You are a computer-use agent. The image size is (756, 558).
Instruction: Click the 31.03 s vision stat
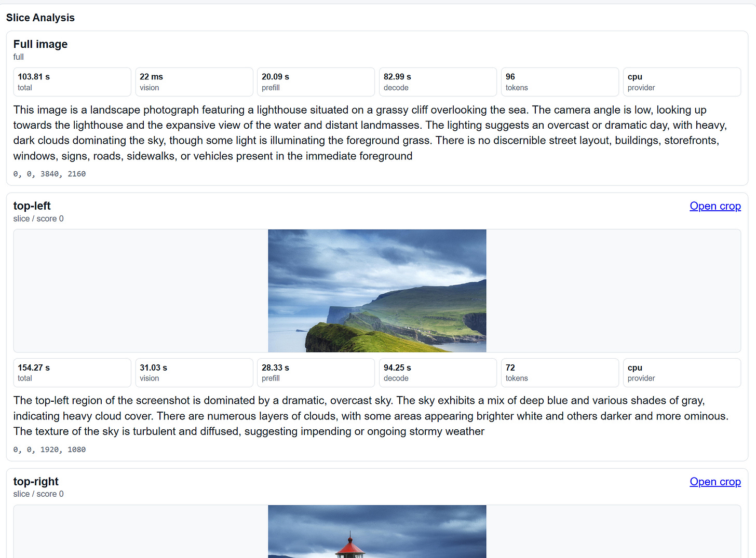(x=194, y=373)
